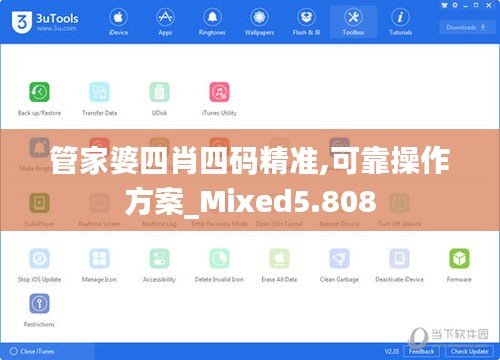The image size is (500, 360).
Task: Open the Flash & JB tab
Action: pyautogui.click(x=306, y=22)
